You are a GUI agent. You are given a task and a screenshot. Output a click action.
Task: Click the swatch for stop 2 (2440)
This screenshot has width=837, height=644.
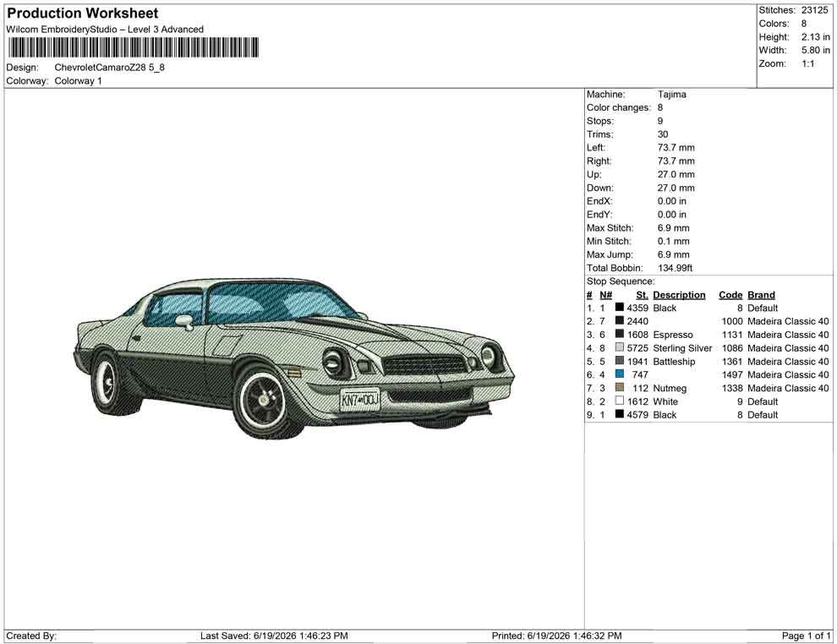tap(619, 320)
